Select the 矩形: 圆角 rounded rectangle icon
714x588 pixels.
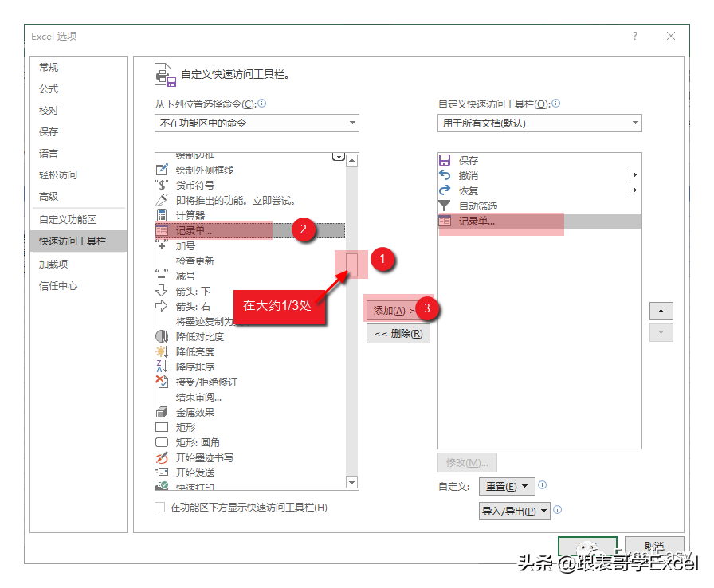(162, 442)
